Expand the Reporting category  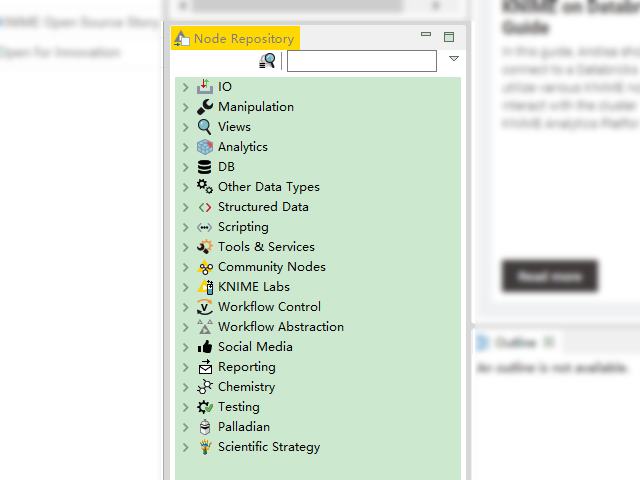pyautogui.click(x=186, y=367)
